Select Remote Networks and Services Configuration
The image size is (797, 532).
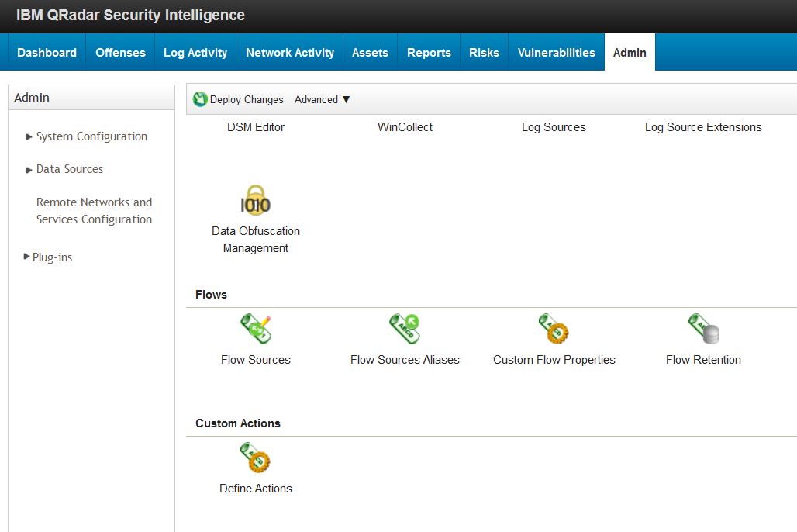point(94,211)
